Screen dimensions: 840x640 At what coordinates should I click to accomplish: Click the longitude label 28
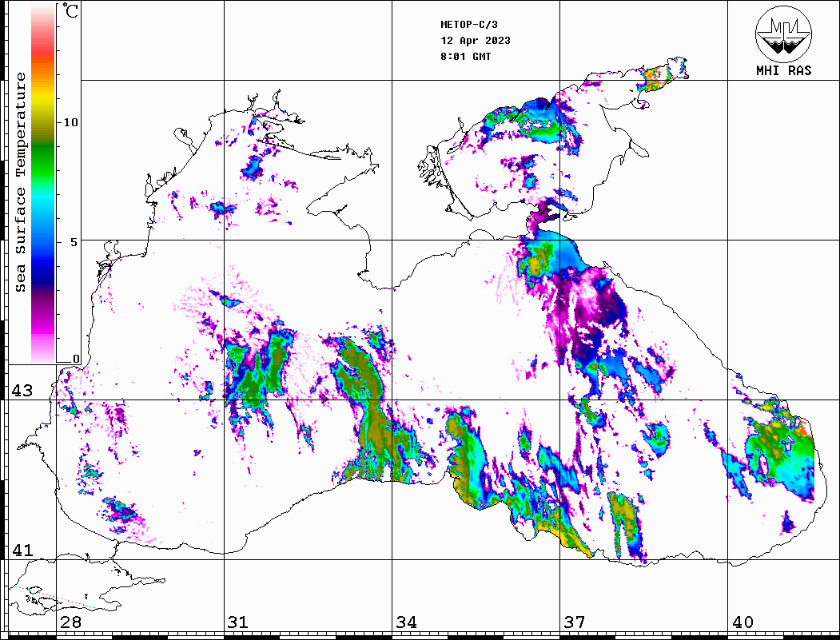71,622
